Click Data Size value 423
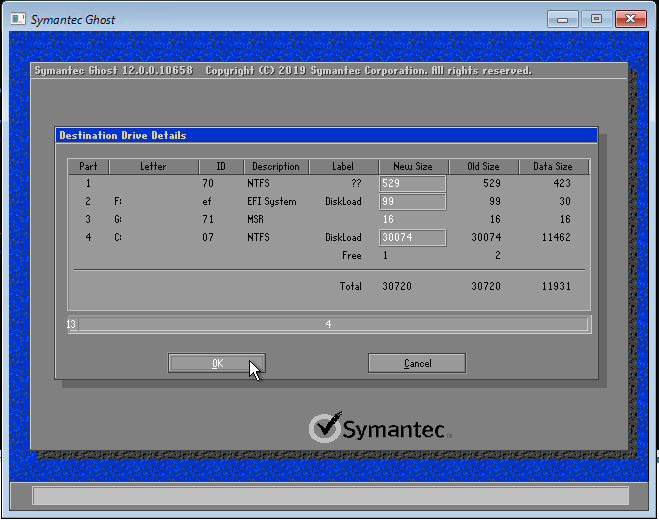The width and height of the screenshot is (659, 520). (562, 183)
